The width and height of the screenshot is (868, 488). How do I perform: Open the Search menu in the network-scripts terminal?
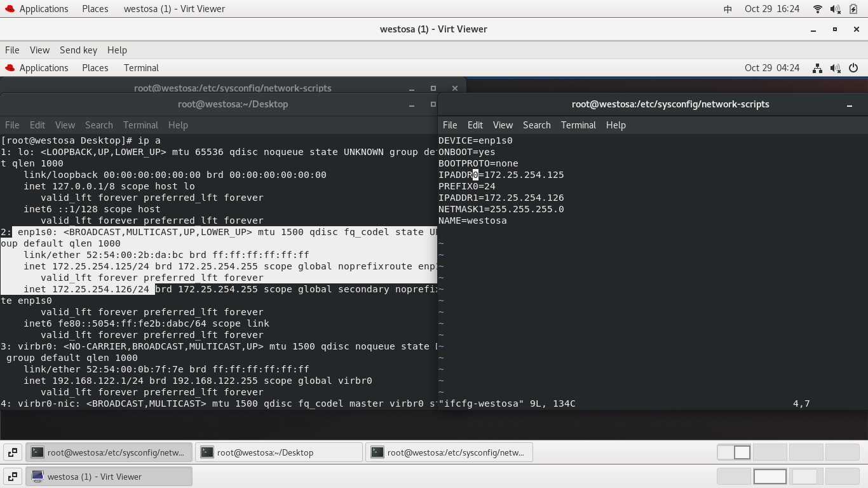tap(536, 125)
